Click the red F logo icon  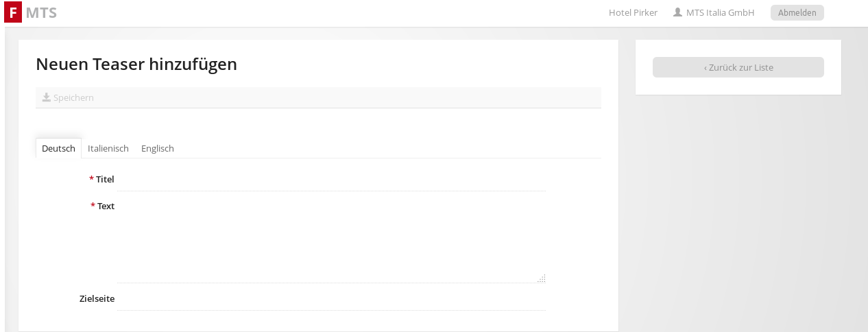click(13, 12)
